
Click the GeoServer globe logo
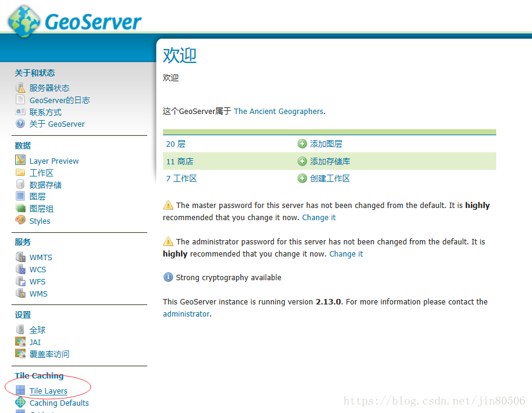(24, 21)
